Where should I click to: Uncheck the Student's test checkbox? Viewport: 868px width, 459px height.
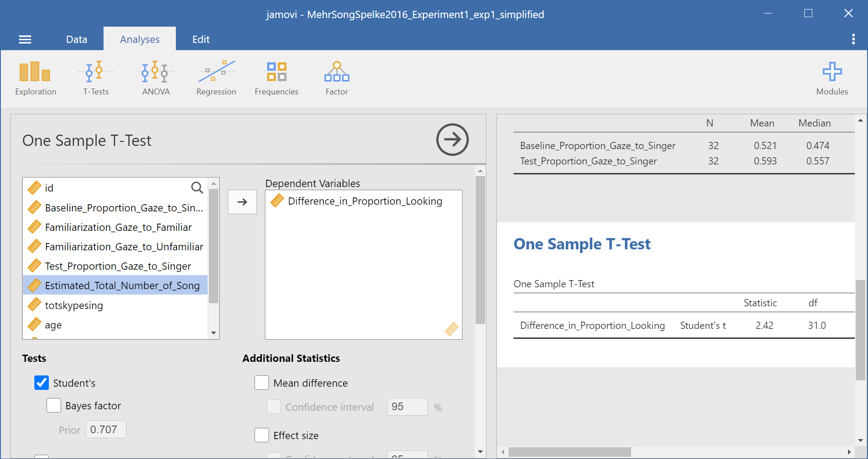point(42,383)
